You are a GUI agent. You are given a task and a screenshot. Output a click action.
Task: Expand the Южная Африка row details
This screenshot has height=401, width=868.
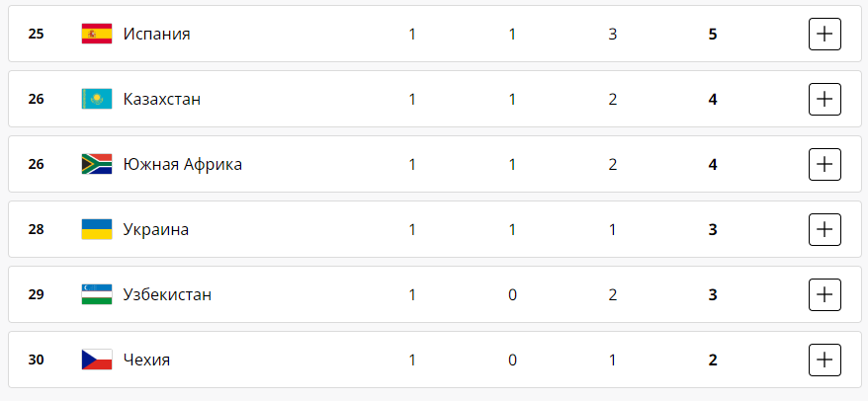tap(825, 165)
